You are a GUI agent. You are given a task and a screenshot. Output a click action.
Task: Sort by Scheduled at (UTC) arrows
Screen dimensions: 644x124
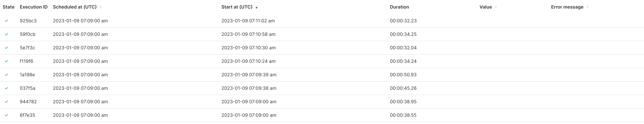[x=101, y=7]
